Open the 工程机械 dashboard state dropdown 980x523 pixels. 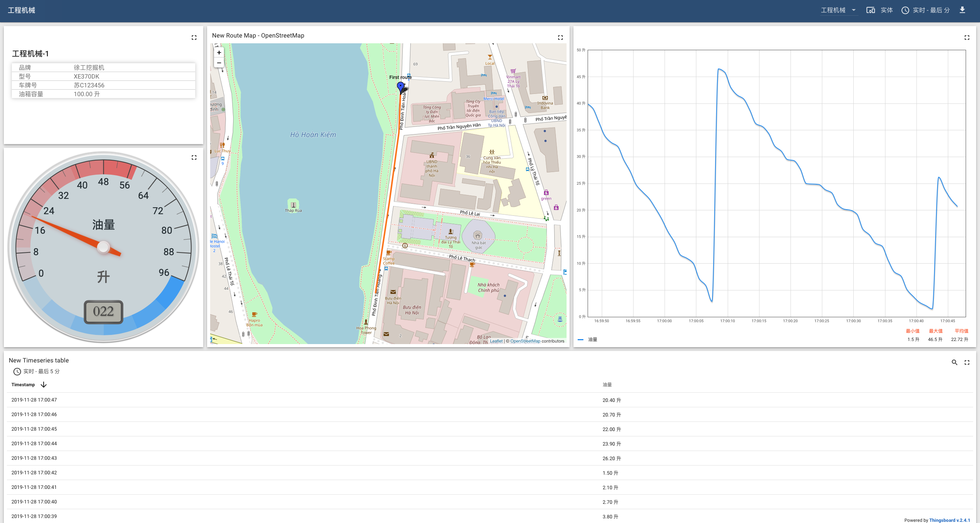tap(838, 10)
